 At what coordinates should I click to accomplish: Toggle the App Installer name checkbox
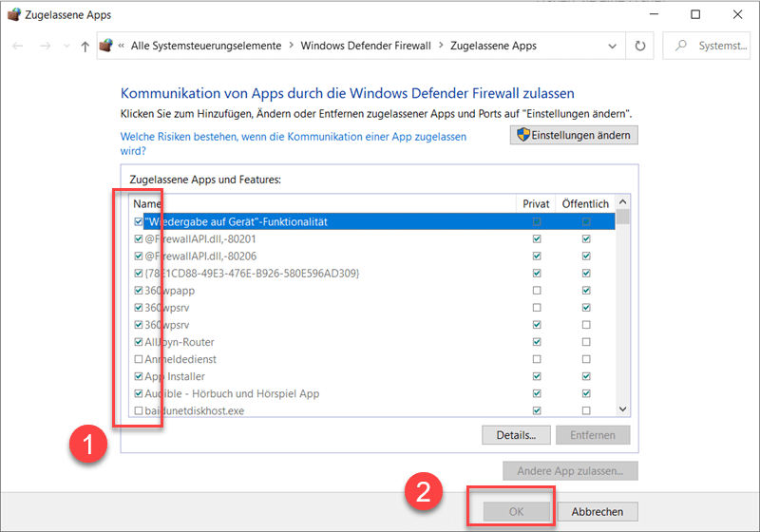139,376
